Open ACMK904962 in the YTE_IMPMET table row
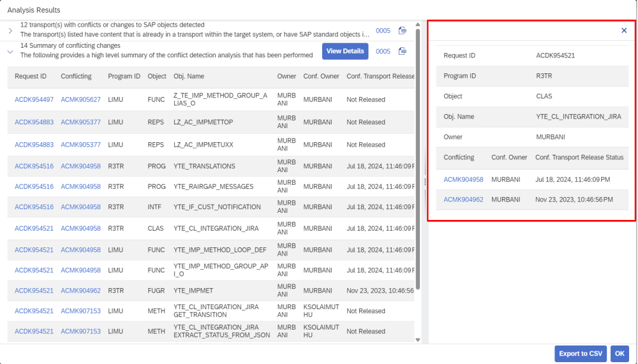This screenshot has height=364, width=638. [x=80, y=291]
